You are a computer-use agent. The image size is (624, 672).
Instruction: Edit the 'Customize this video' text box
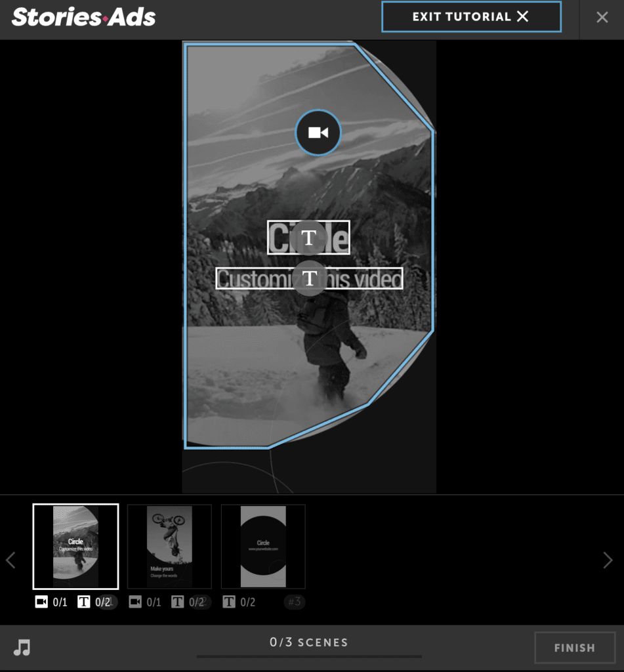(309, 278)
